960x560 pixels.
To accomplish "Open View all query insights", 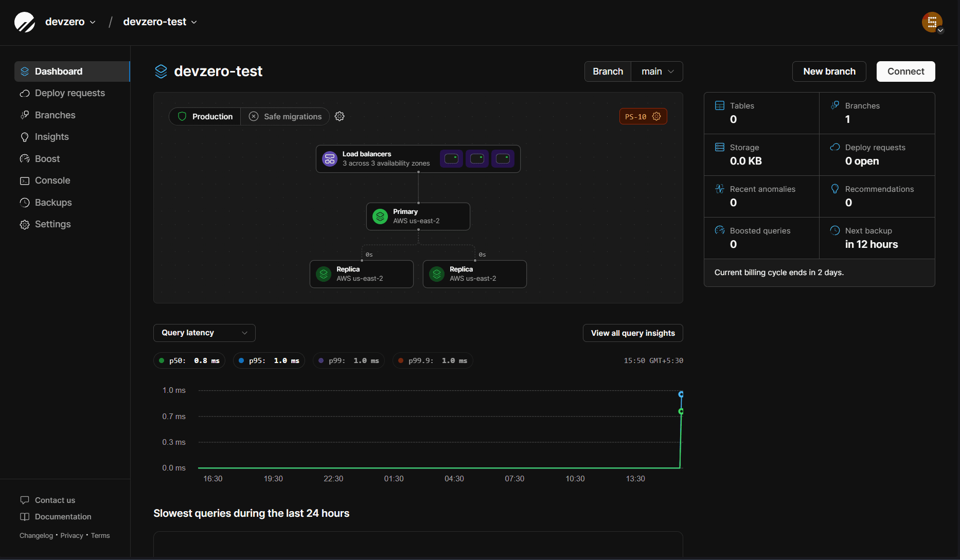I will pyautogui.click(x=632, y=333).
